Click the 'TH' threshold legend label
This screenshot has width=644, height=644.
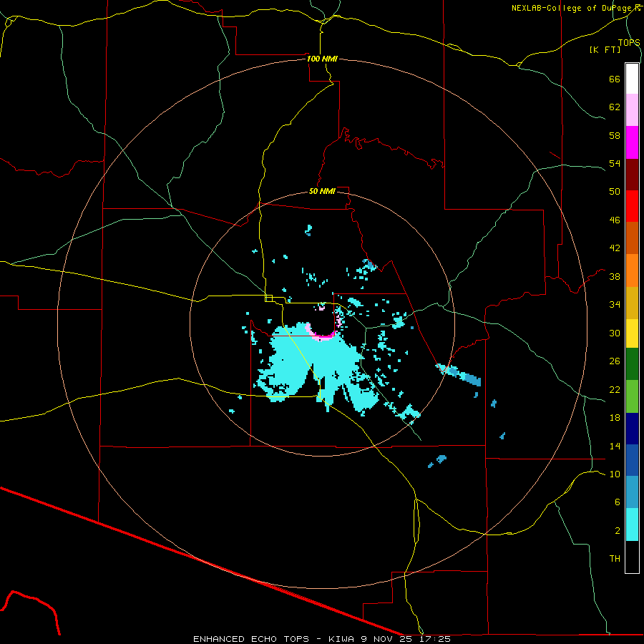coord(615,559)
